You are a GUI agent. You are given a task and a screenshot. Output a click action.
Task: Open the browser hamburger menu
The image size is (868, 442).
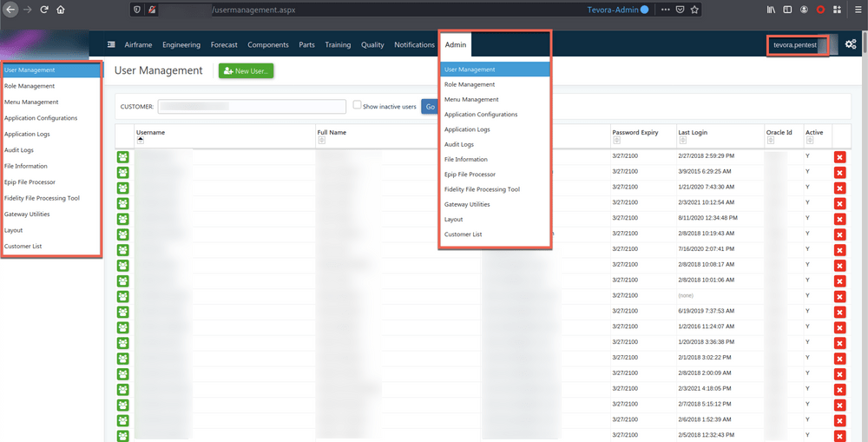coord(858,10)
